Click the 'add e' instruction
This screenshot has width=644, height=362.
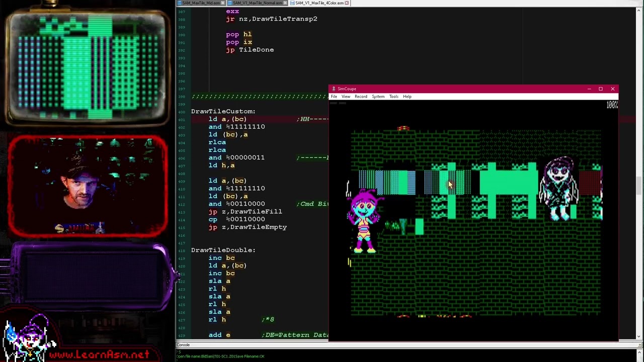tap(219, 335)
